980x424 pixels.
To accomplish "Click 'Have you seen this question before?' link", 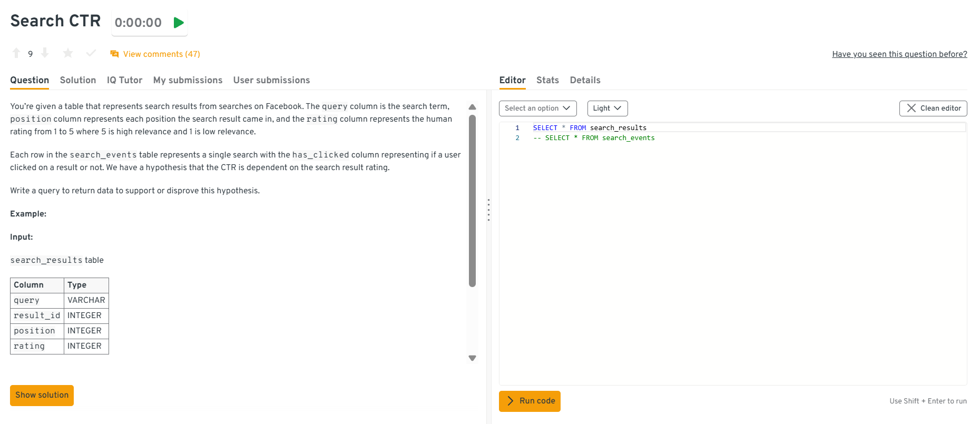I will [899, 54].
